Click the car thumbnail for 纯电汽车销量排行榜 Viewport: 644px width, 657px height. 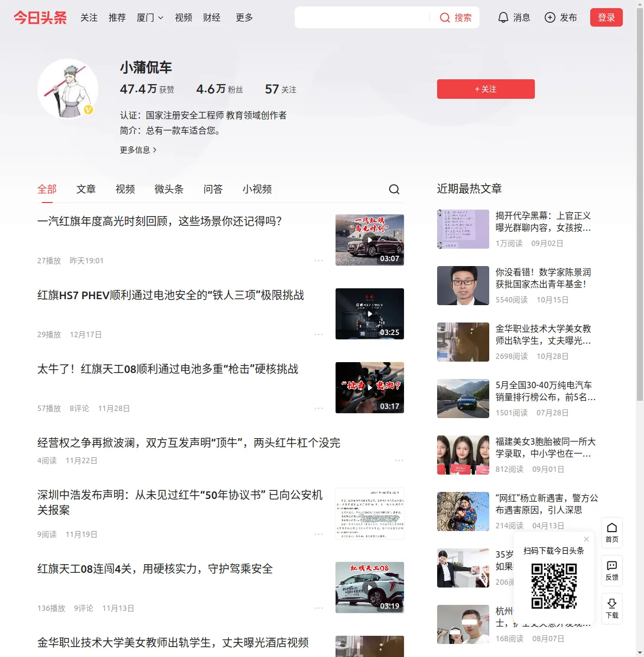463,399
